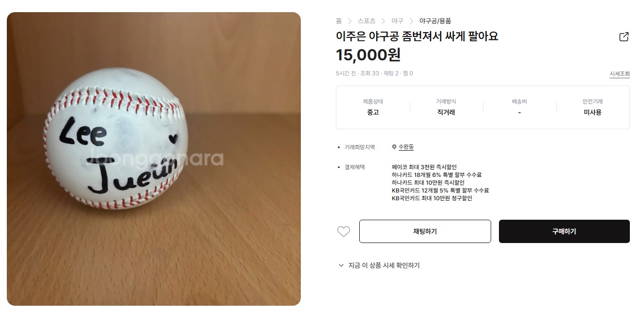Click the 지금 이 상품 시세 확인하기 text
The height and width of the screenshot is (314, 644).
click(x=384, y=265)
